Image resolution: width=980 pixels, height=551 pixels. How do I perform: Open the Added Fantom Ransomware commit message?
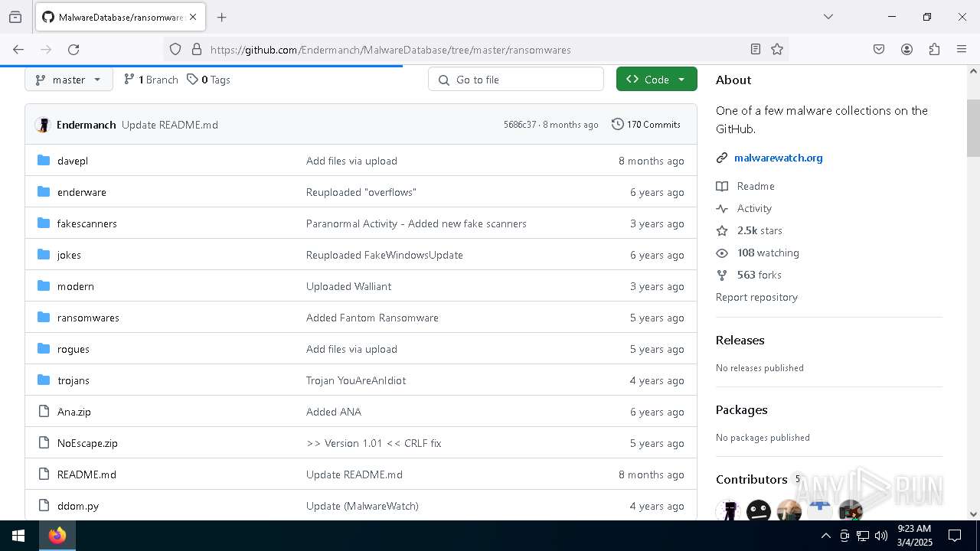point(372,318)
